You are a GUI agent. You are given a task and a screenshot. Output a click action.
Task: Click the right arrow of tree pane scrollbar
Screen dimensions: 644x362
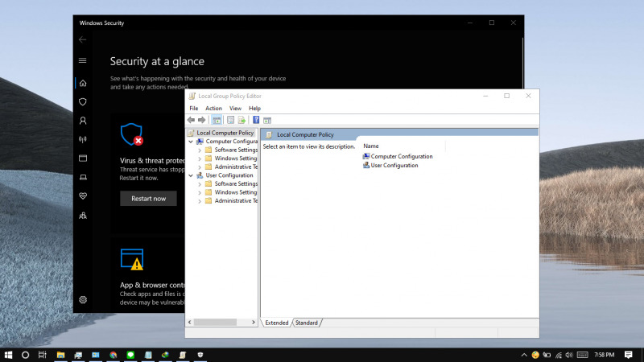254,323
